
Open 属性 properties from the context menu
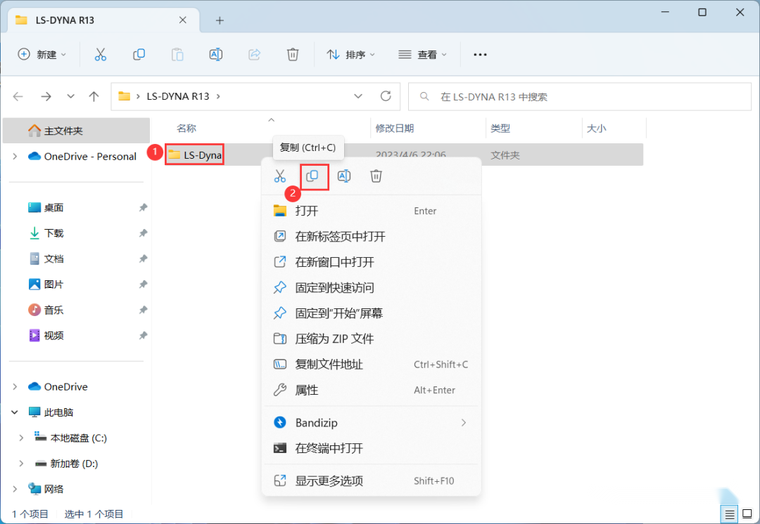(372, 390)
